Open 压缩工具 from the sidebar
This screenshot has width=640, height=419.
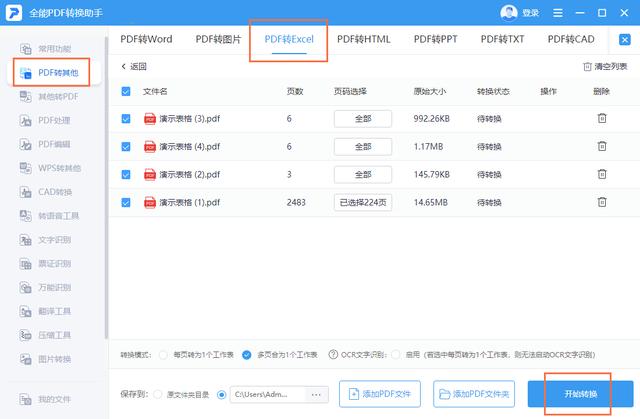click(x=54, y=335)
